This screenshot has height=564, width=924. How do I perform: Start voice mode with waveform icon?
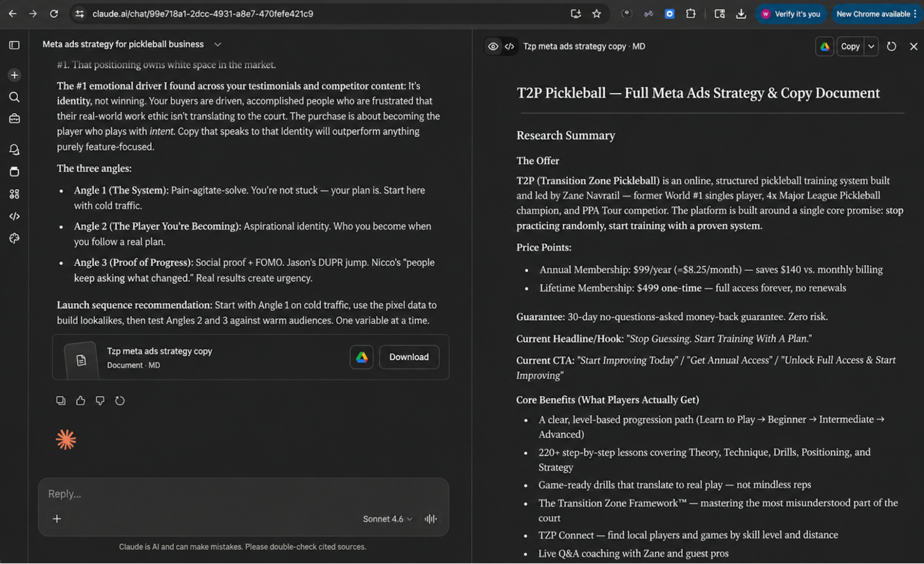pos(430,519)
